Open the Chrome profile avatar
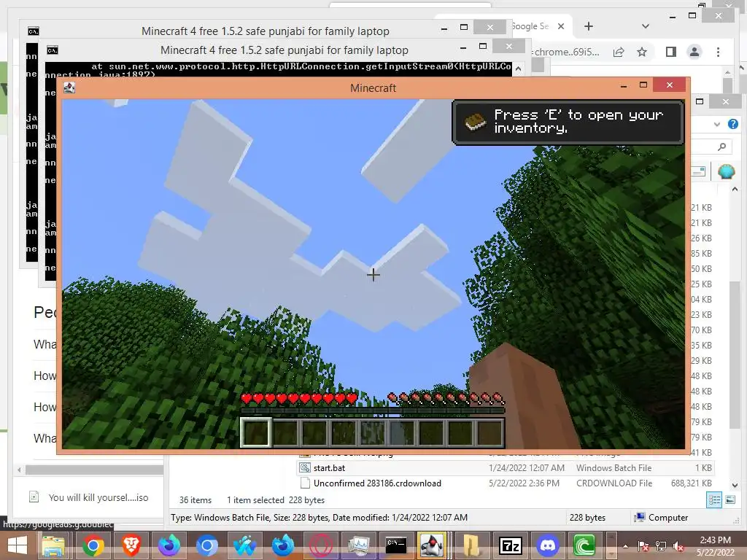Image resolution: width=747 pixels, height=560 pixels. click(x=694, y=52)
